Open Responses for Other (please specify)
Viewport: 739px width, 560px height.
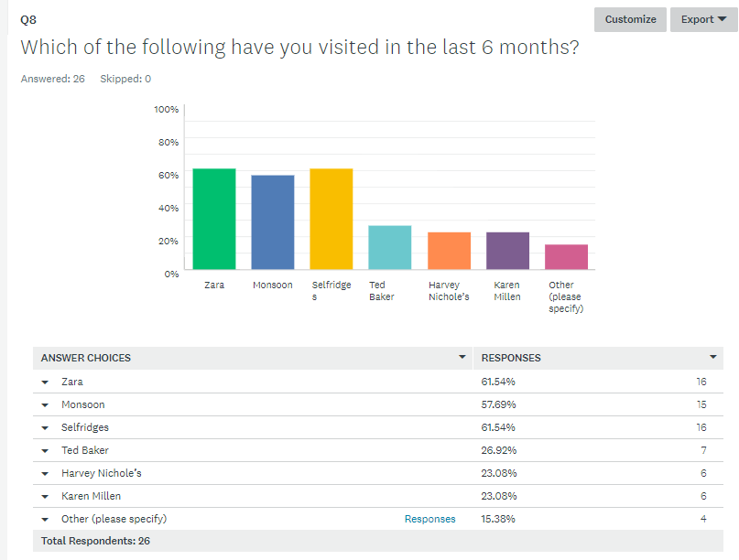(x=429, y=519)
